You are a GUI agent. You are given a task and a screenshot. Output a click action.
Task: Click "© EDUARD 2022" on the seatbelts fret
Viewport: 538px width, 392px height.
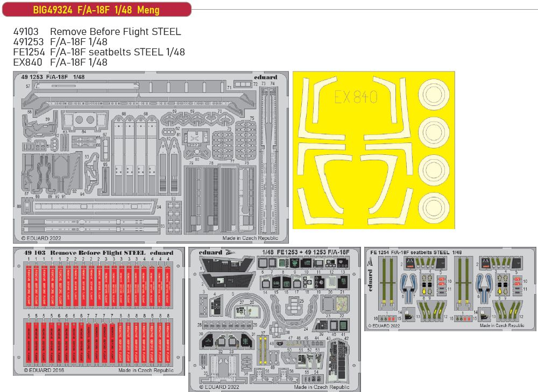pyautogui.click(x=384, y=326)
